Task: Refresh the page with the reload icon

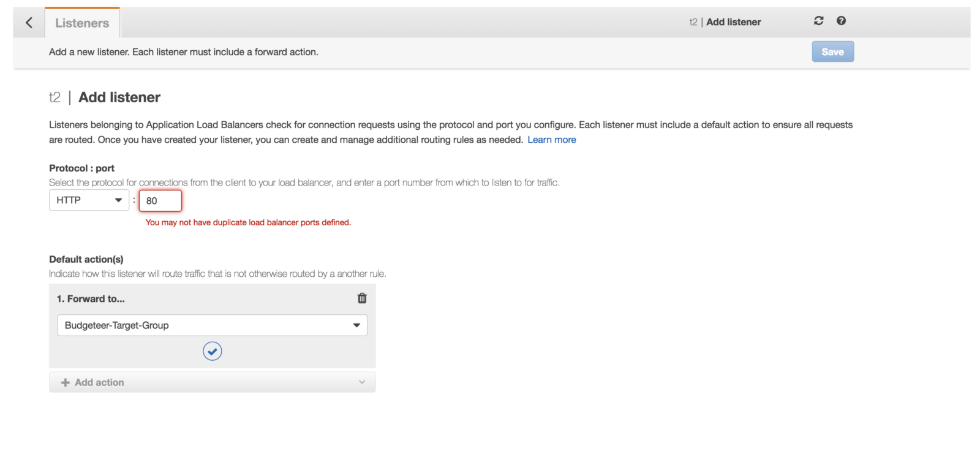Action: coord(818,21)
